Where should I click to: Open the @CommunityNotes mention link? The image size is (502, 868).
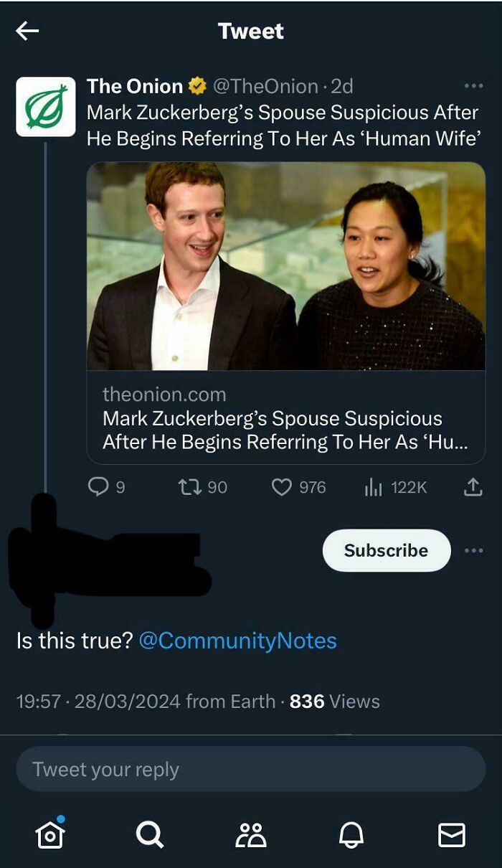(237, 641)
